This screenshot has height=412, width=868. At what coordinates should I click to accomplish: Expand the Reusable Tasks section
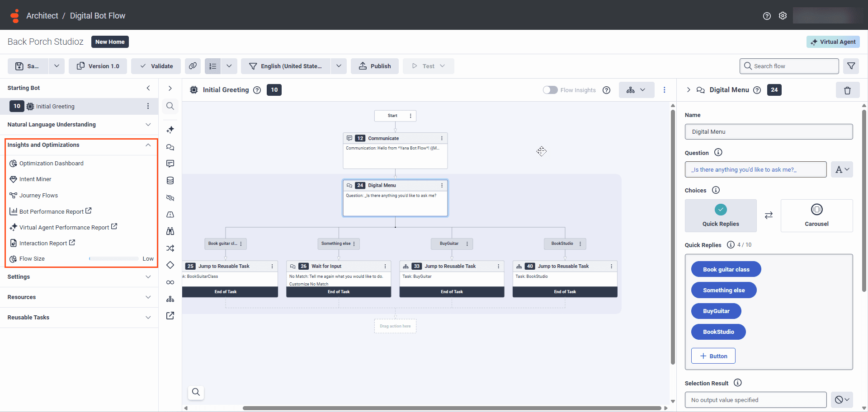pos(148,318)
